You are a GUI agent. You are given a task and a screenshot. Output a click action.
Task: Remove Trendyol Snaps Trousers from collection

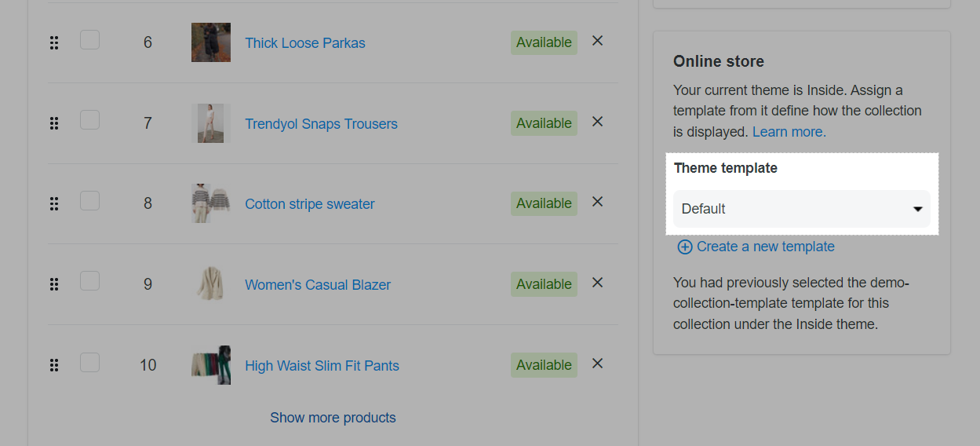[597, 122]
